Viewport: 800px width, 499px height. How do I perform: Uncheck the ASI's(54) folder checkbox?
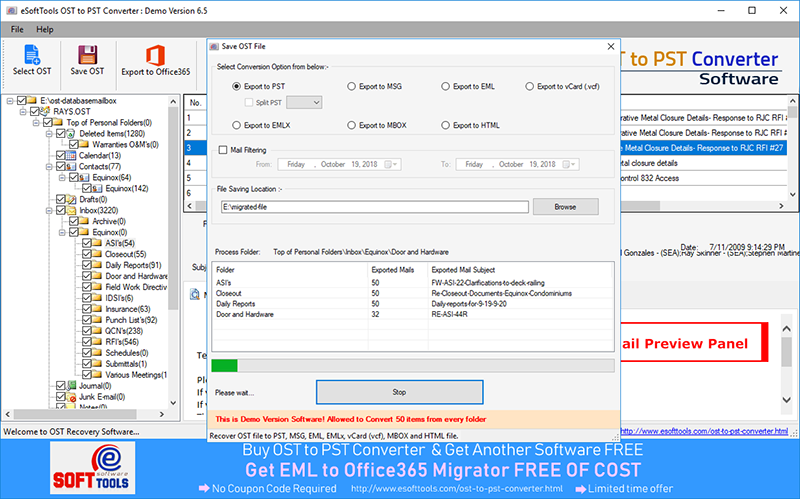[87, 243]
